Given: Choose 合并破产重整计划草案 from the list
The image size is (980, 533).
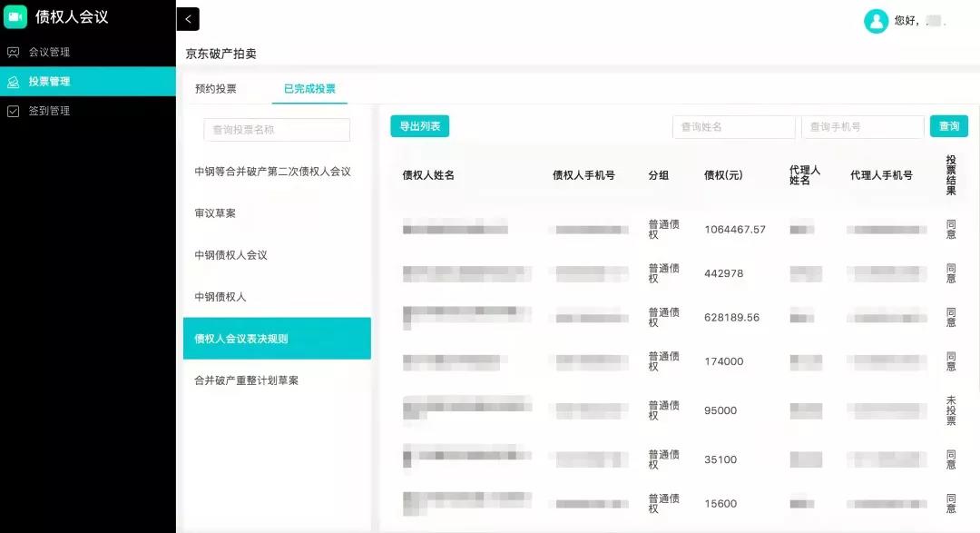Looking at the screenshot, I should 246,380.
